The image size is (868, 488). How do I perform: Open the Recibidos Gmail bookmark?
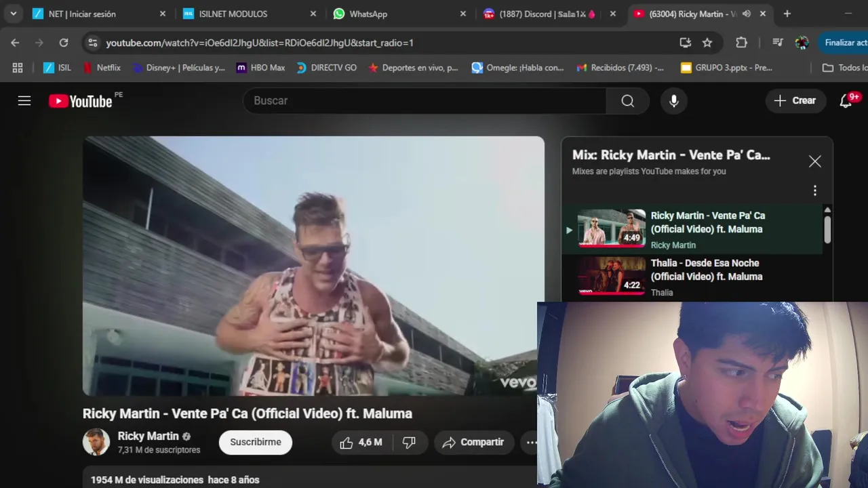pos(620,68)
